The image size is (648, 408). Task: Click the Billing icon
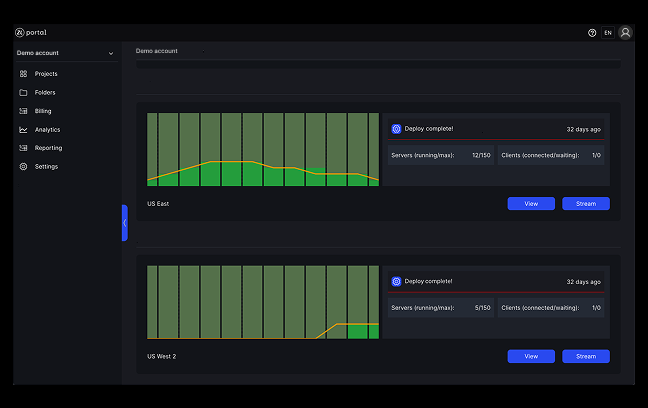[23, 111]
